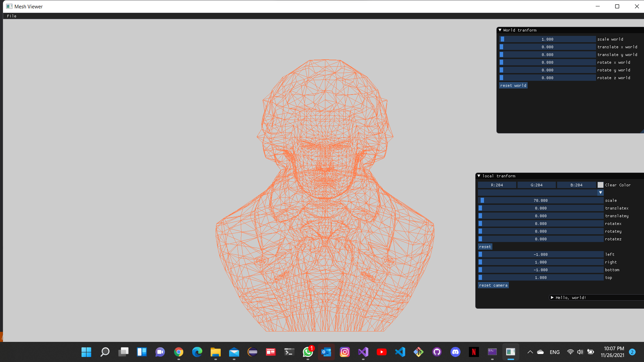Image resolution: width=644 pixels, height=362 pixels.
Task: Select the R:204 color component button
Action: (497, 185)
